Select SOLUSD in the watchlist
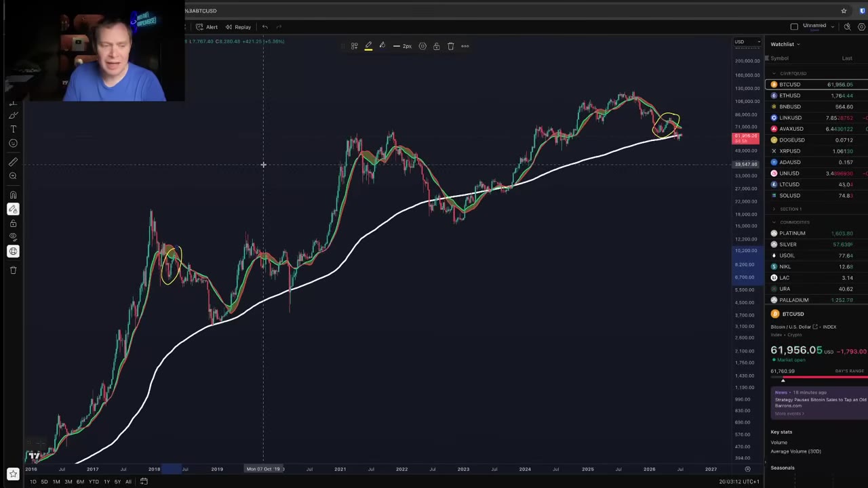868x488 pixels. pyautogui.click(x=816, y=195)
